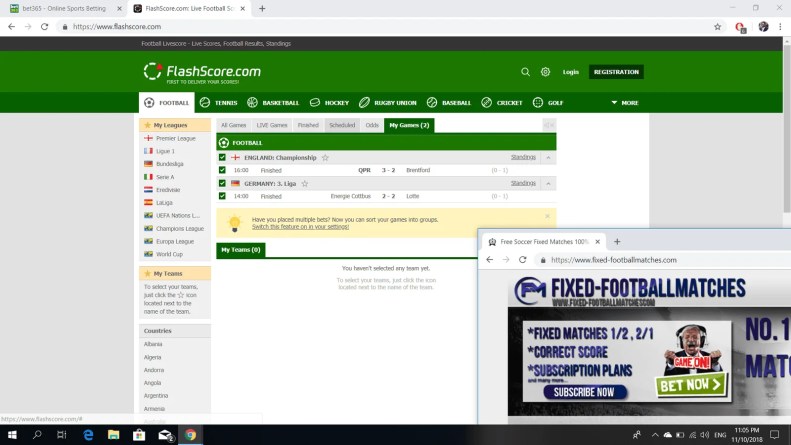Screen dimensions: 791x445
Task: Click the FlashScore.com logo
Action: (202, 73)
